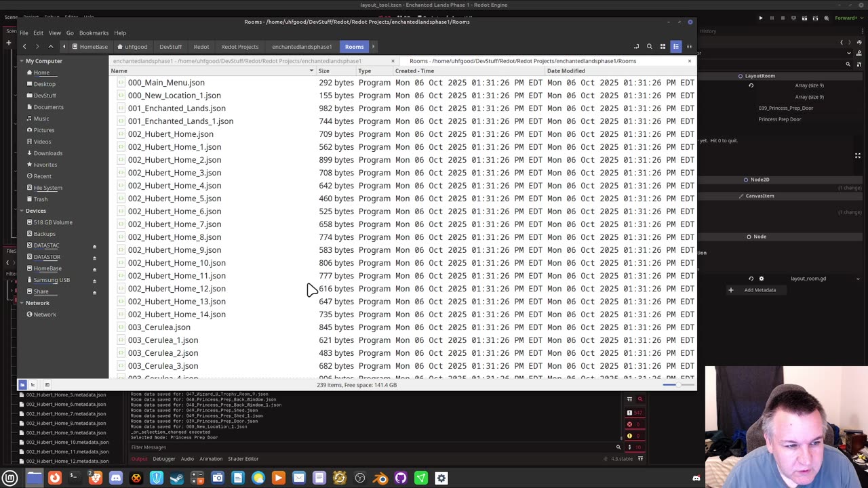Jump to uhfgood in the path bar
Image resolution: width=868 pixels, height=488 pixels.
click(132, 47)
